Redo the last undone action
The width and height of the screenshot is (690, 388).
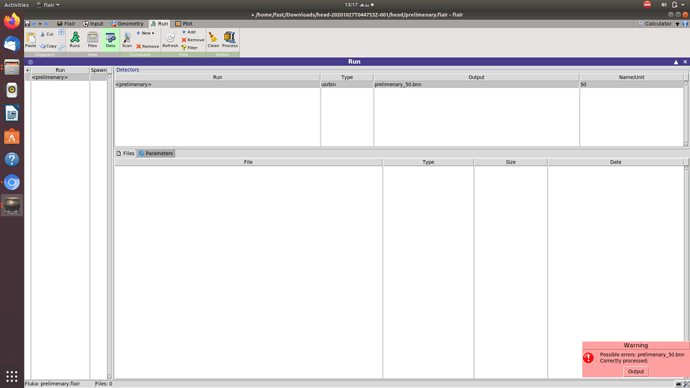coord(46,24)
